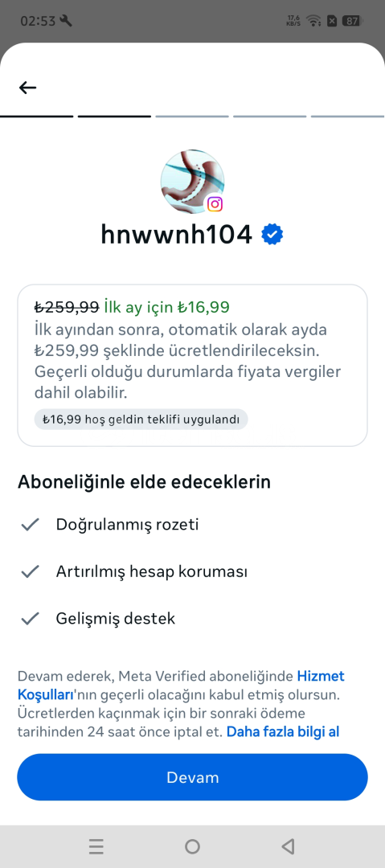This screenshot has height=868, width=385.
Task: Tap the ₺16,99 hoş geldin teklifi chip
Action: (x=141, y=419)
